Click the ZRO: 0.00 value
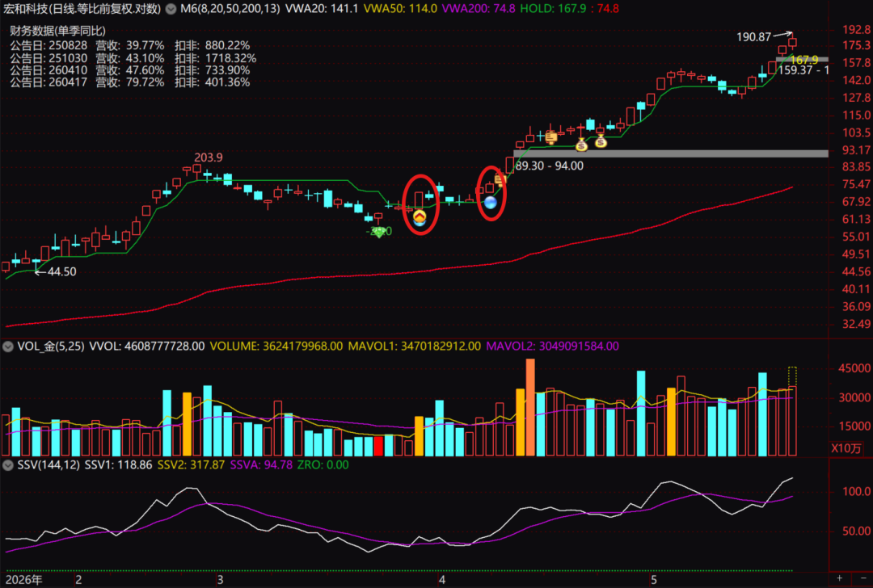The height and width of the screenshot is (588, 873). 323,465
